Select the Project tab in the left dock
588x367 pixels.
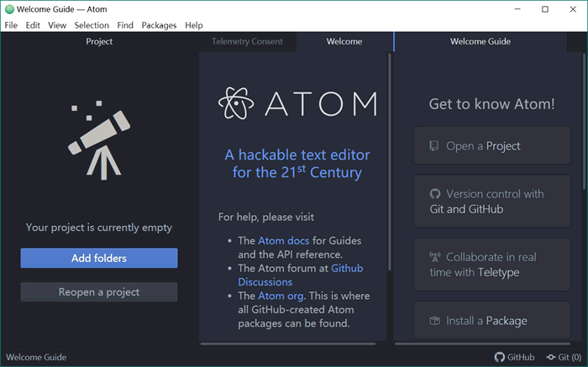pyautogui.click(x=99, y=41)
